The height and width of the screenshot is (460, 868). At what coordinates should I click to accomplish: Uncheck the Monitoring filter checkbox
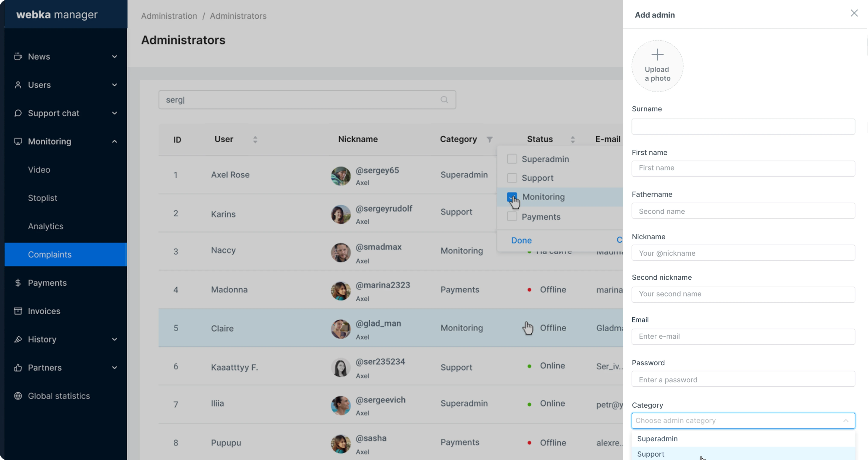[x=512, y=197]
